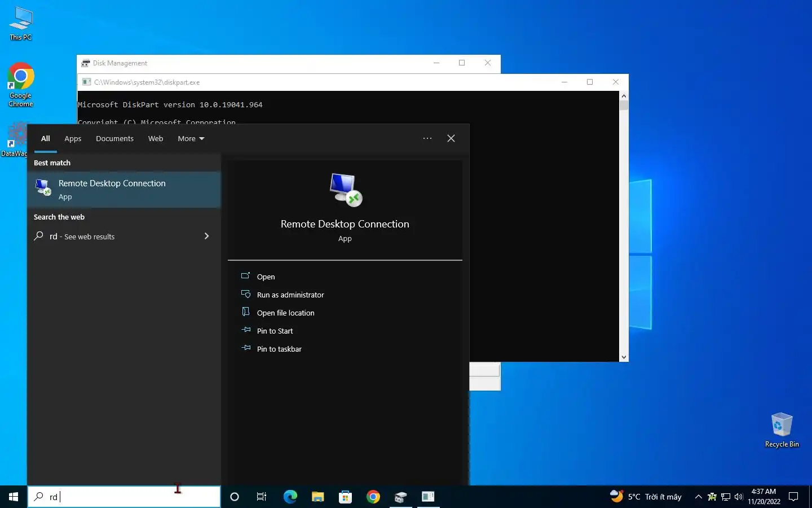Click Open action for Remote Desktop Connection
The image size is (812, 508).
pos(266,277)
